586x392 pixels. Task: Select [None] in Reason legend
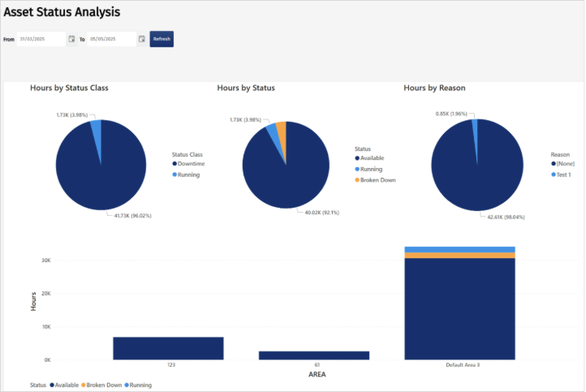point(562,164)
